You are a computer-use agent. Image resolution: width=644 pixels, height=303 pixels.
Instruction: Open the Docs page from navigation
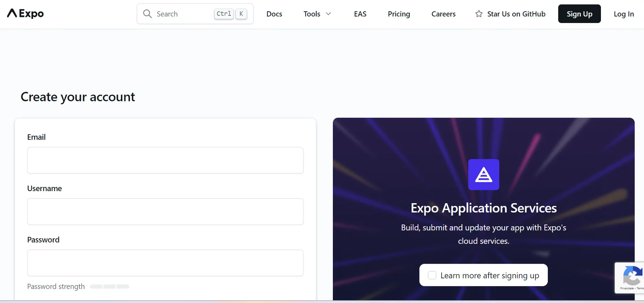click(x=274, y=14)
